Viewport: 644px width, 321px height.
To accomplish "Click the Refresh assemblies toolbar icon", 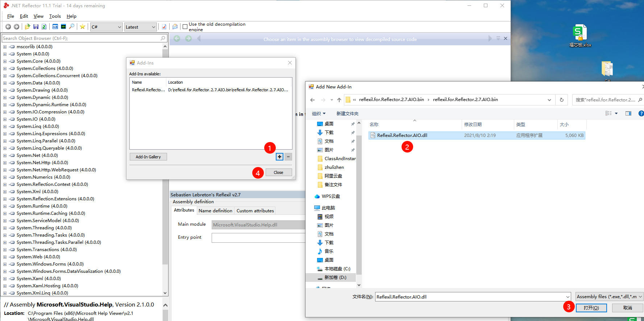I will pos(44,27).
